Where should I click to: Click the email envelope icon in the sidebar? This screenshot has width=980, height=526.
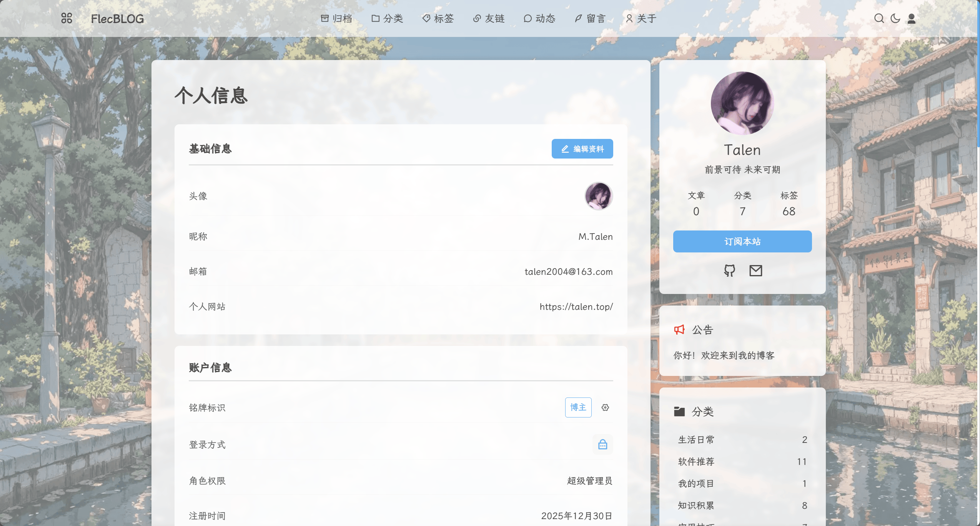click(755, 271)
